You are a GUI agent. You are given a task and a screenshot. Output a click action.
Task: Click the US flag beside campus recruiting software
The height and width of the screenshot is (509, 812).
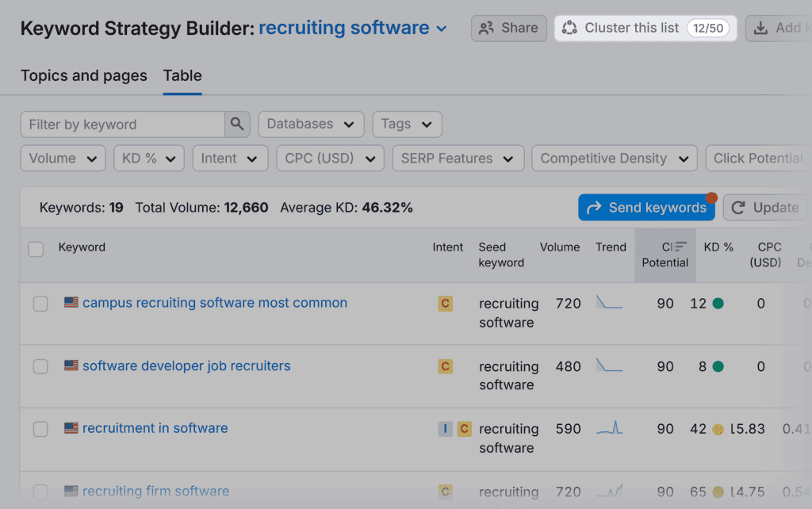point(71,303)
